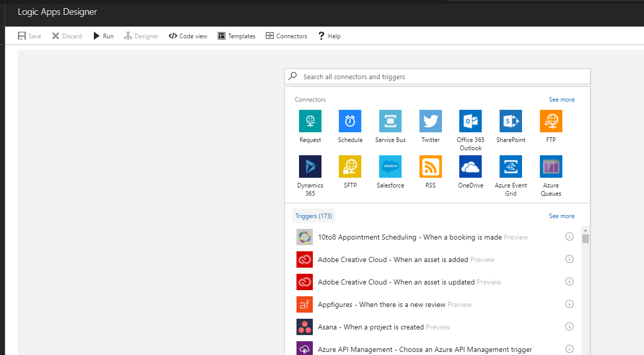Show info for 10to8 booking trigger

(569, 236)
